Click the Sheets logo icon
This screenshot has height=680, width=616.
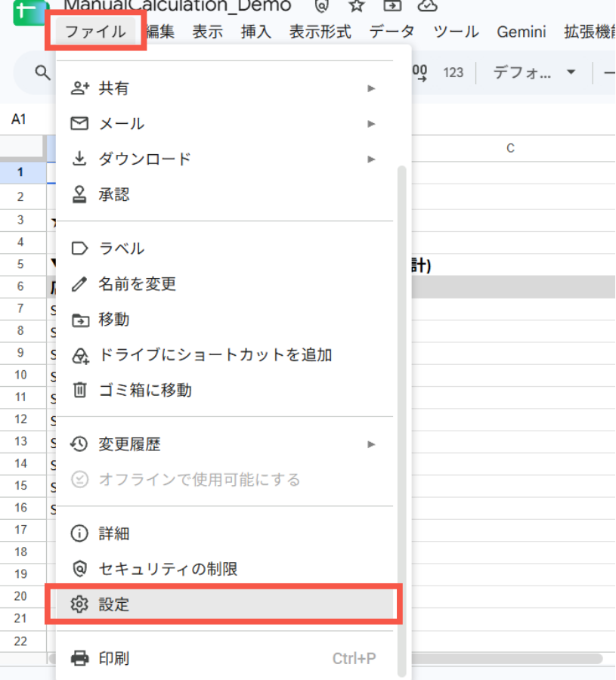pyautogui.click(x=31, y=12)
